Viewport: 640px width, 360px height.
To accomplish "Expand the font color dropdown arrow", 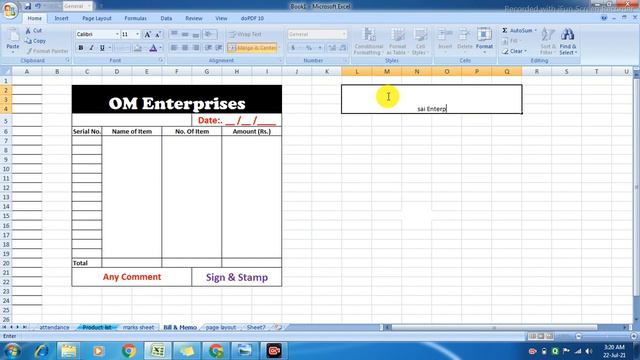I will tap(160, 48).
